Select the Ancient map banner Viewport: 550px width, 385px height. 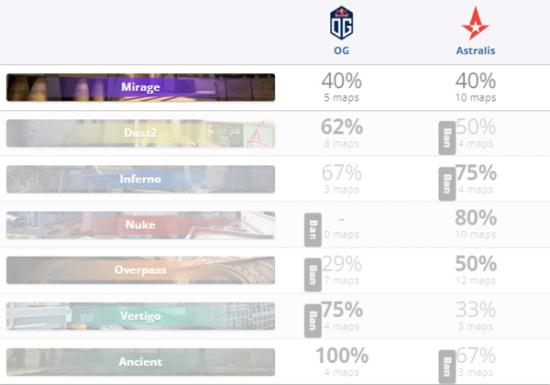141,362
